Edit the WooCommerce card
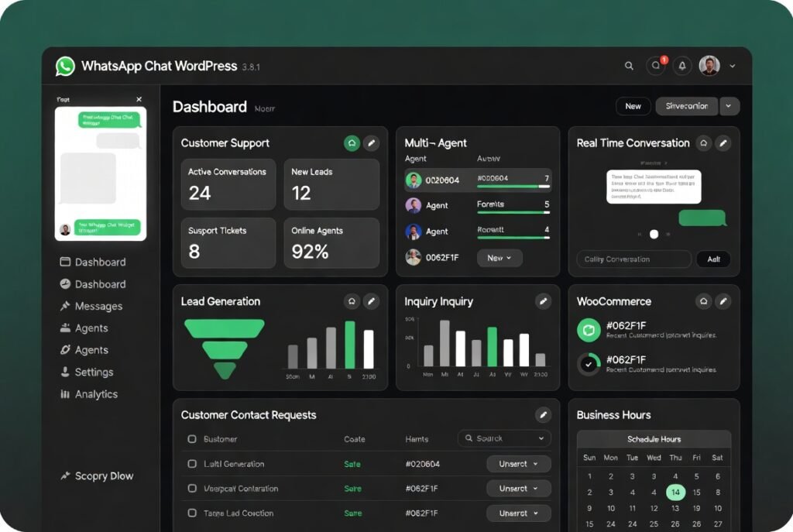Image resolution: width=793 pixels, height=532 pixels. pyautogui.click(x=723, y=301)
